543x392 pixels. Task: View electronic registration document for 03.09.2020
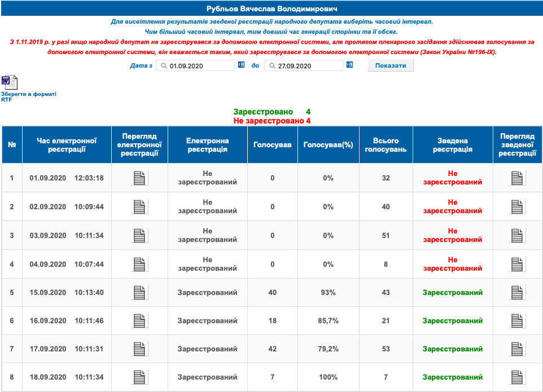tap(139, 235)
